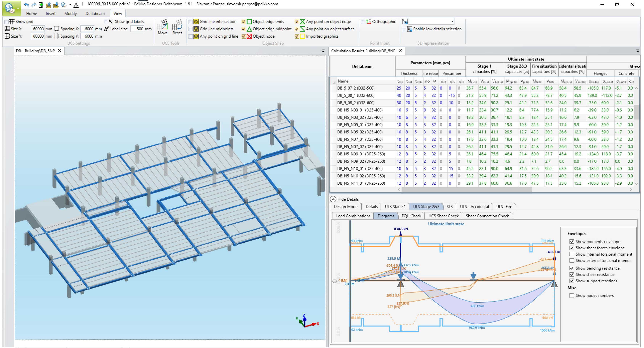
Task: Enable Show nodes numbers checkbox
Action: (x=572, y=296)
